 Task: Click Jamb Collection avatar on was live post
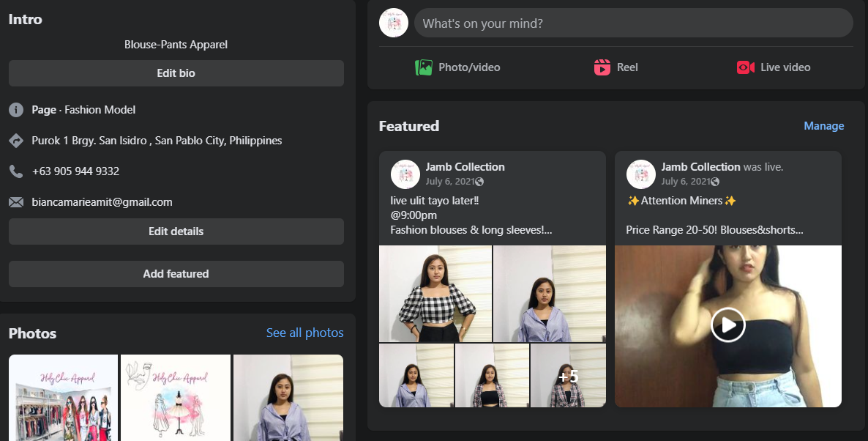coord(641,174)
